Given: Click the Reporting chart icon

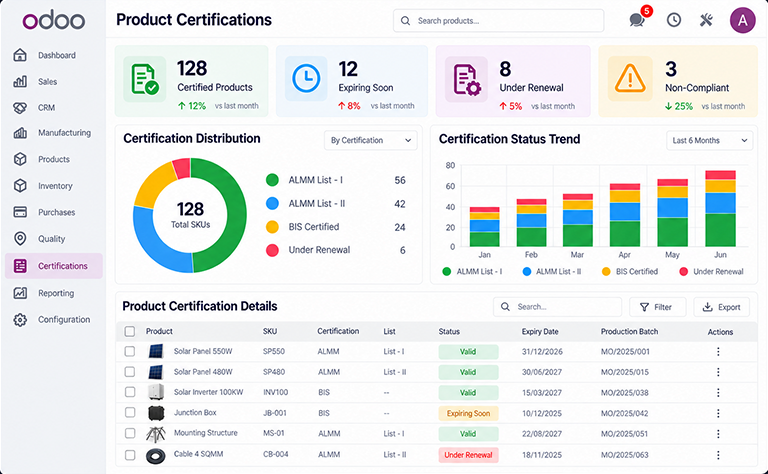Looking at the screenshot, I should click(x=20, y=293).
